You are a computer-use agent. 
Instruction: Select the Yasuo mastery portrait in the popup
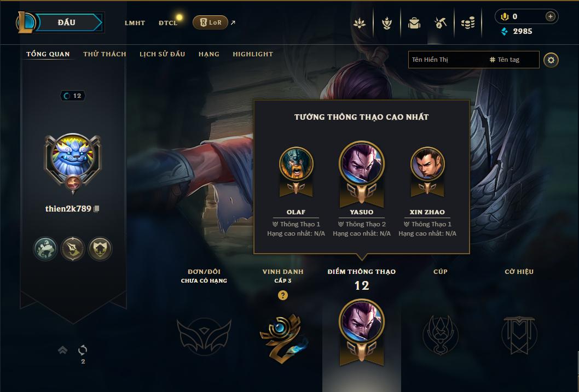point(362,163)
